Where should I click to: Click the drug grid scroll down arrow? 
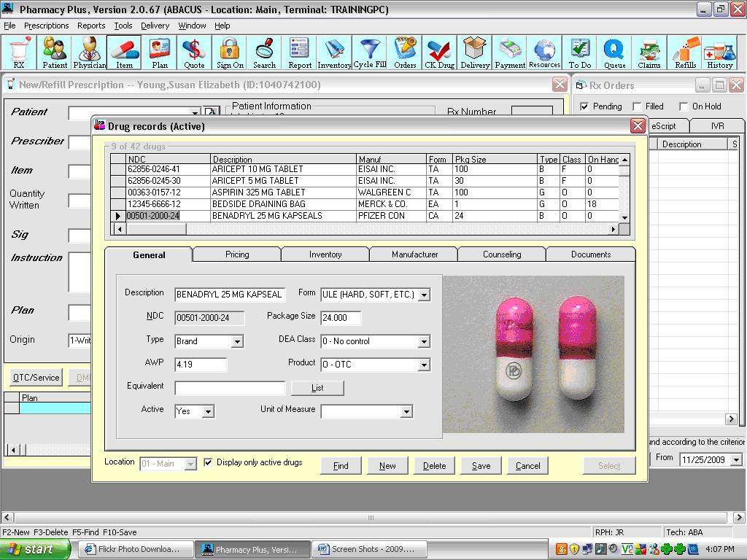[624, 217]
